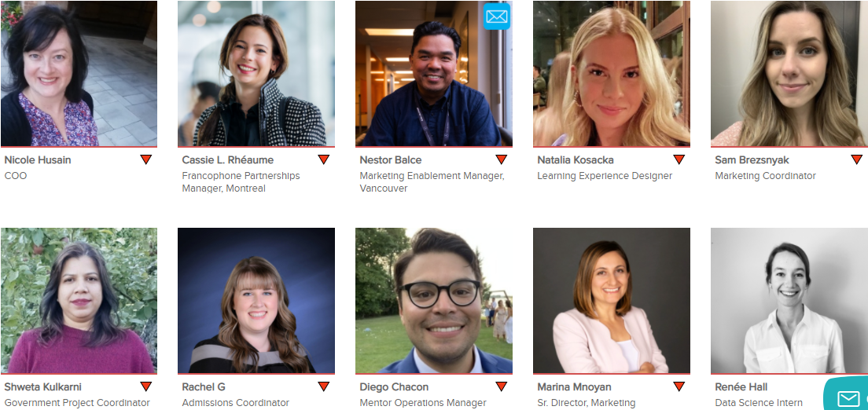Select Nicole Husain's profile photo
This screenshot has height=410, width=868.
[x=79, y=74]
